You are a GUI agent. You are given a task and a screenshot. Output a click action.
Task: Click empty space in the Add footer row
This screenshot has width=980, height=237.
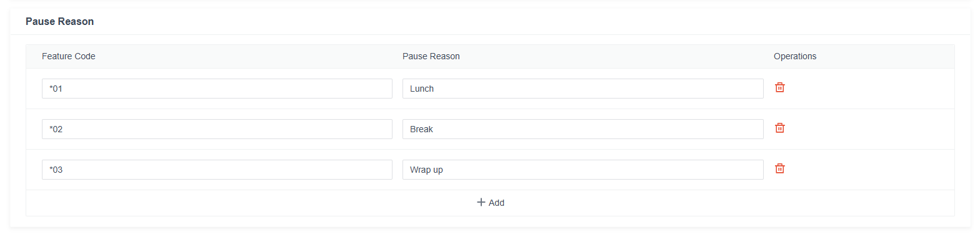(250, 203)
